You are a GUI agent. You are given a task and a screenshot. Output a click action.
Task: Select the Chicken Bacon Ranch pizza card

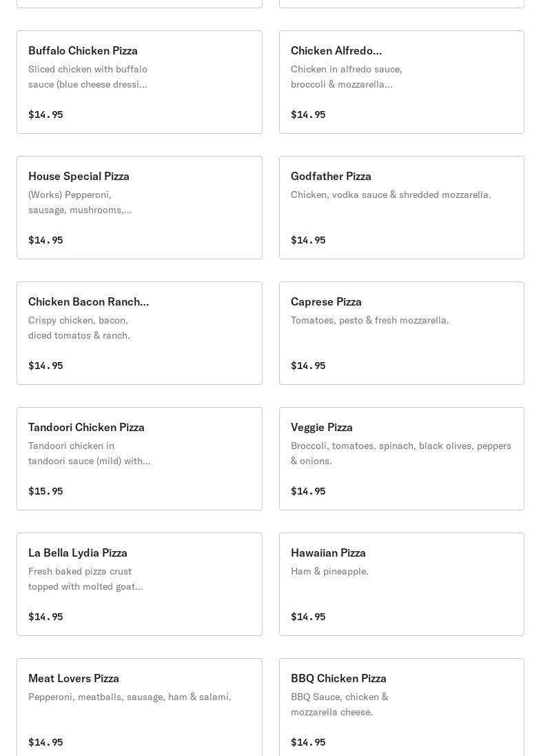tap(139, 333)
